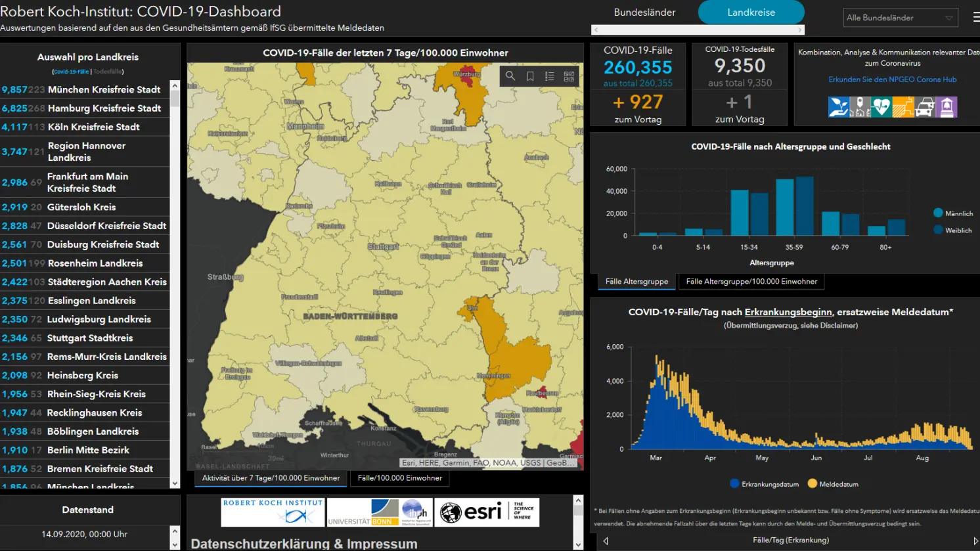Screen dimensions: 980x551
Task: Toggle the Meldedatum legend series
Action: pos(833,484)
